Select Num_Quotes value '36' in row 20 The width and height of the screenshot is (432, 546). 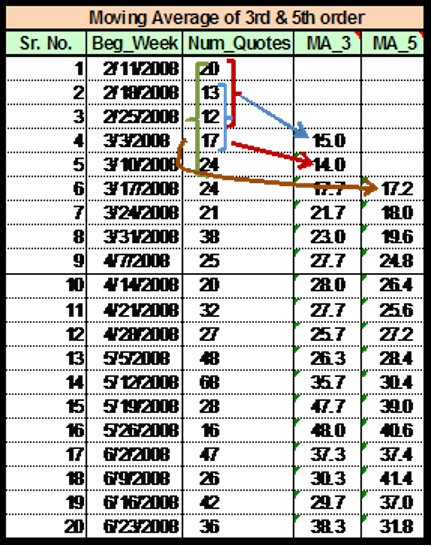(238, 526)
